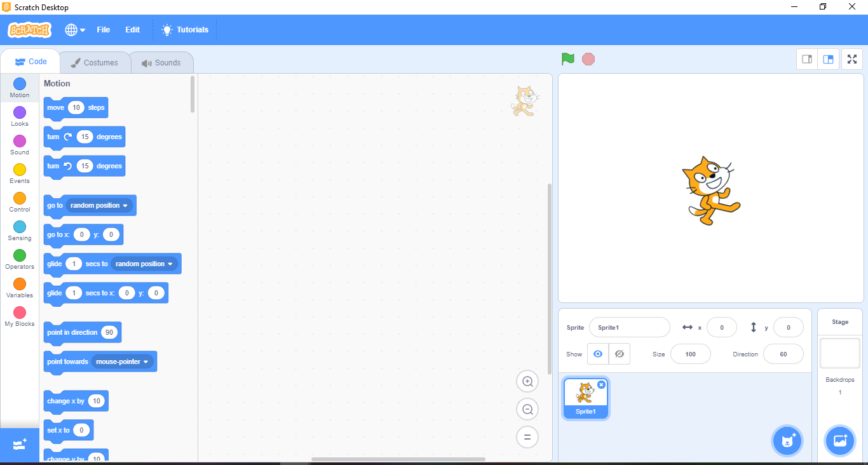The height and width of the screenshot is (465, 868).
Task: Start the project with the green flag
Action: pyautogui.click(x=567, y=58)
